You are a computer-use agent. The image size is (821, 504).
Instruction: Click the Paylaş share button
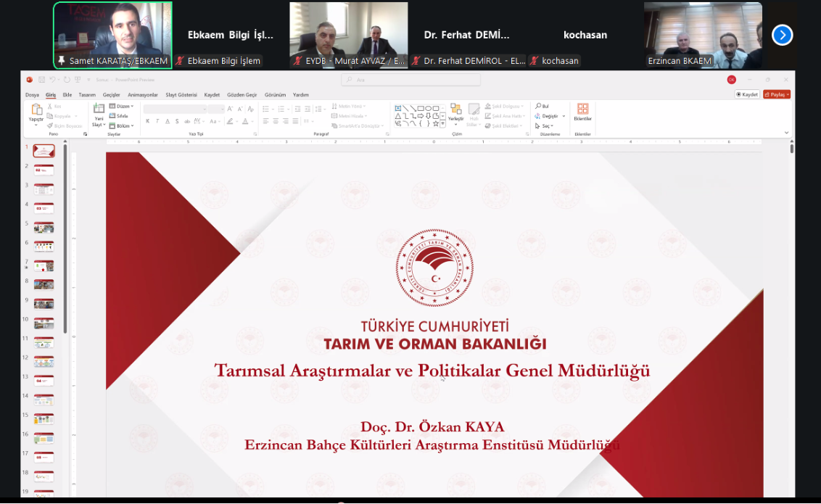tap(776, 94)
